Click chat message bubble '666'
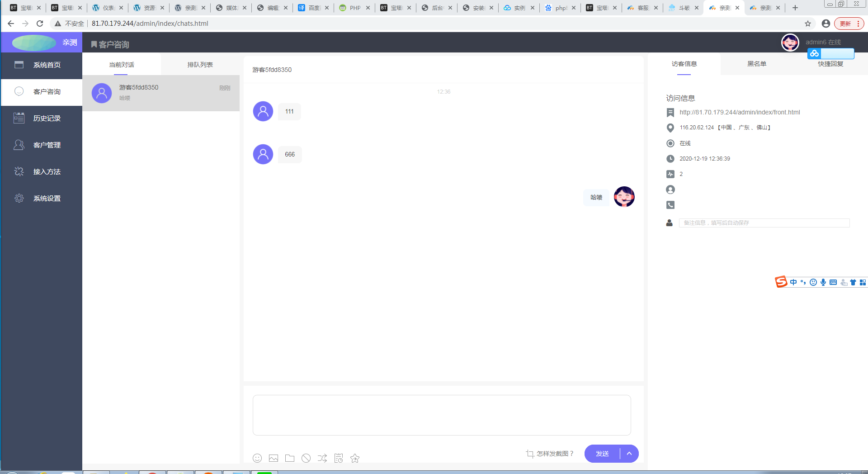This screenshot has width=868, height=474. 290,155
